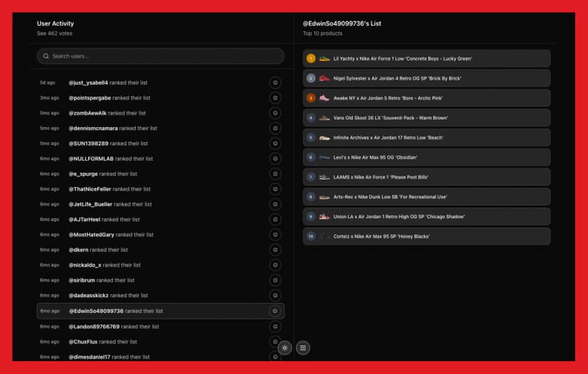Select @dkern ranked their list
This screenshot has width=588, height=374.
160,250
